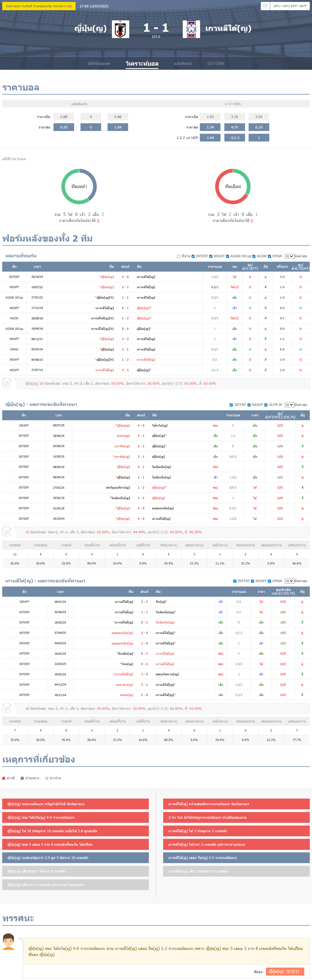The height and width of the screenshot is (980, 312).
Task: Click opening 1x2 odds 3.55
Action: pyautogui.click(x=259, y=117)
